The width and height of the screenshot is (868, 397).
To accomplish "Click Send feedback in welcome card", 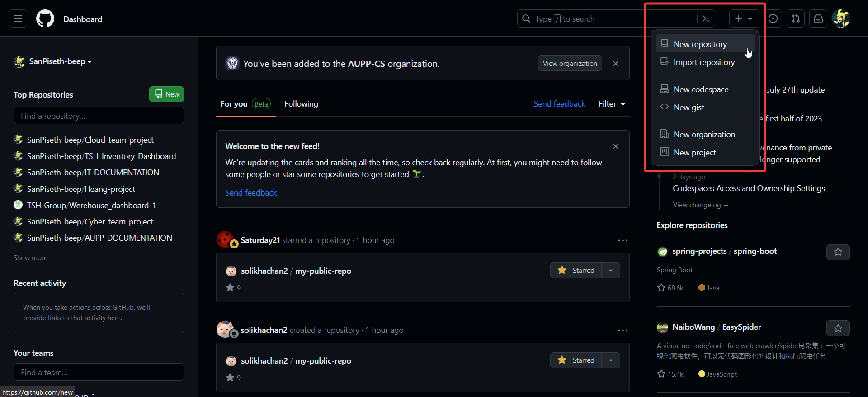I will (251, 193).
